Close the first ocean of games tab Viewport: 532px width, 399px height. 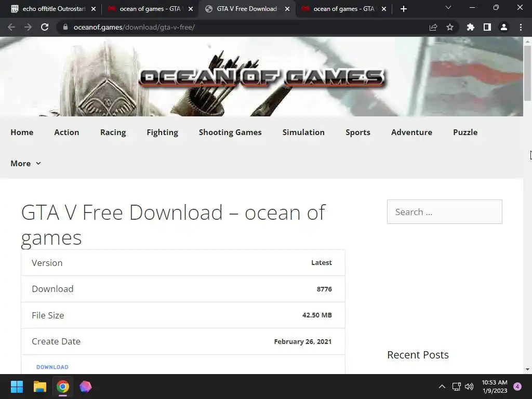click(191, 9)
